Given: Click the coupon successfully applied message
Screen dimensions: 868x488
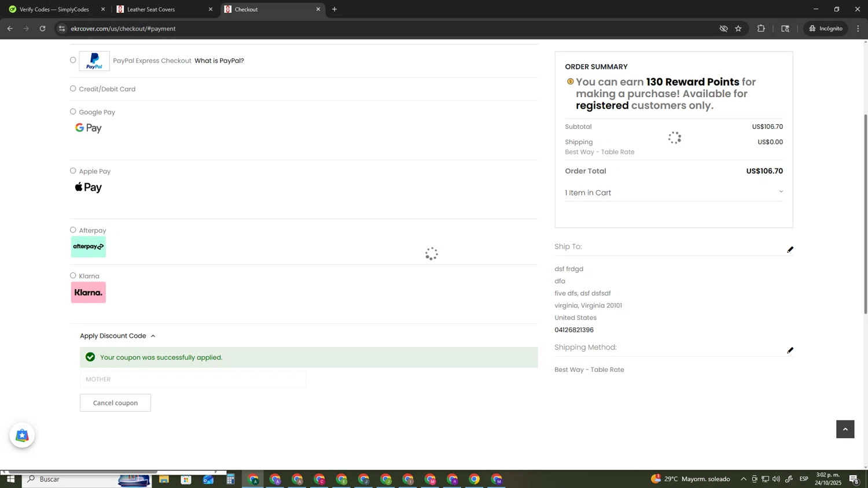Looking at the screenshot, I should pyautogui.click(x=309, y=357).
